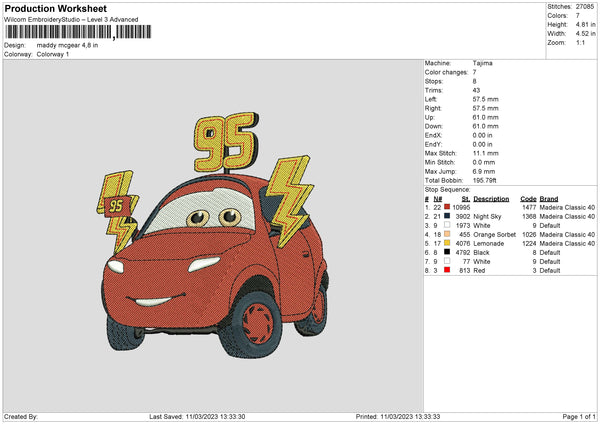Image resolution: width=600 pixels, height=424 pixels.
Task: Select the Red swatch in row 8
Action: 447,270
